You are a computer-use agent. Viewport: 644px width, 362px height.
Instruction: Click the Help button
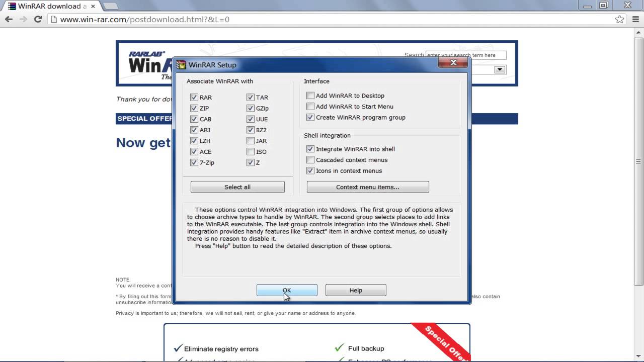tap(356, 290)
